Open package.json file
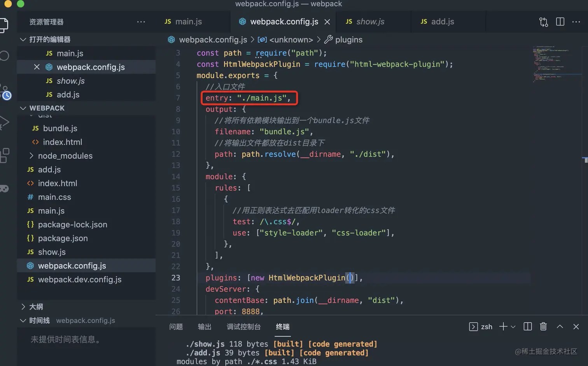This screenshot has height=366, width=588. tap(86, 238)
